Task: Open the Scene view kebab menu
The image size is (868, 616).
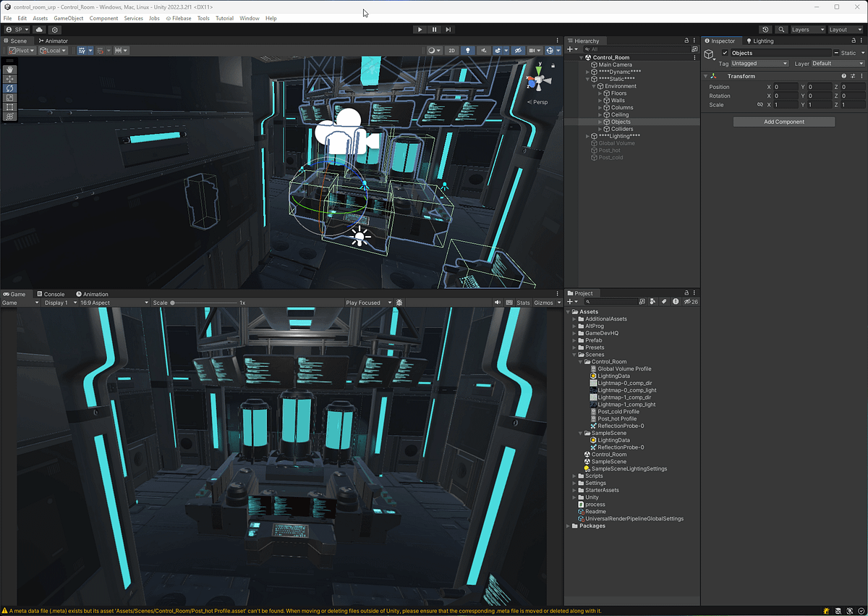Action: click(x=557, y=41)
